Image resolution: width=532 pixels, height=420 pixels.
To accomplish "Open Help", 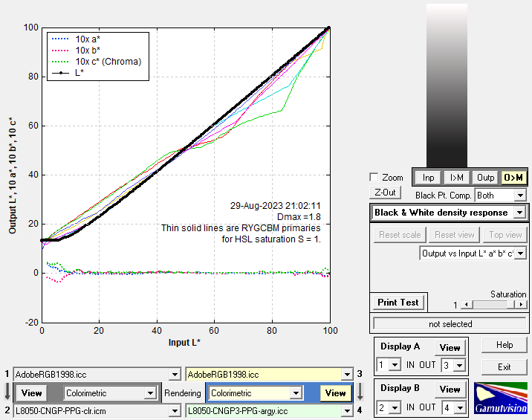I will click(x=505, y=346).
